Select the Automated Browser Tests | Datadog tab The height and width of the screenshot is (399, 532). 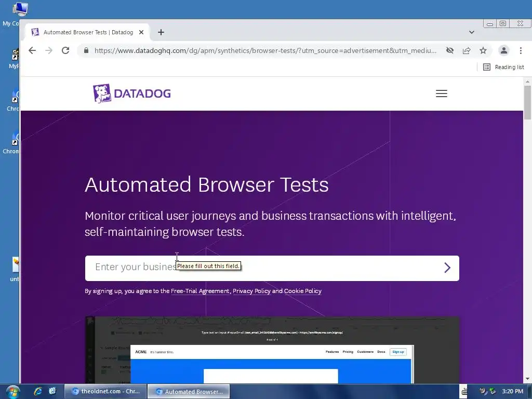click(x=87, y=32)
